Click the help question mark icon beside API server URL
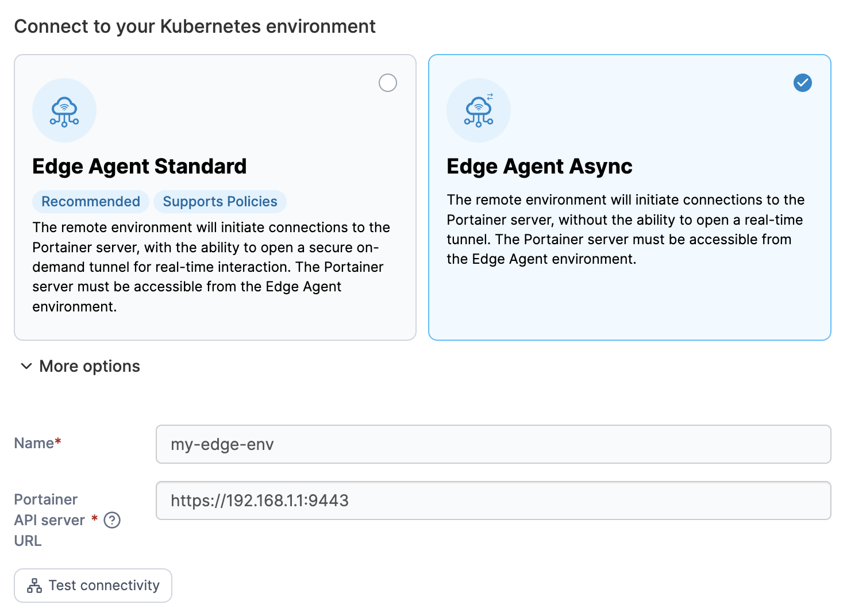 [112, 520]
